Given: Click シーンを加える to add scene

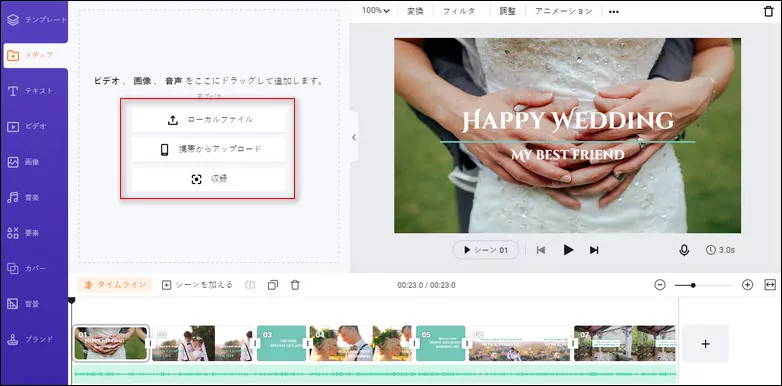Looking at the screenshot, I should 197,285.
